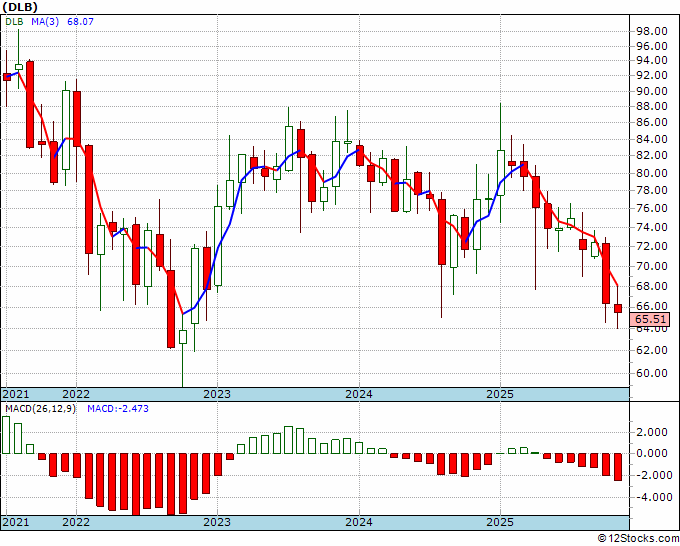
Task: Click 2023 on the MACD panel time axis
Action: [x=217, y=522]
